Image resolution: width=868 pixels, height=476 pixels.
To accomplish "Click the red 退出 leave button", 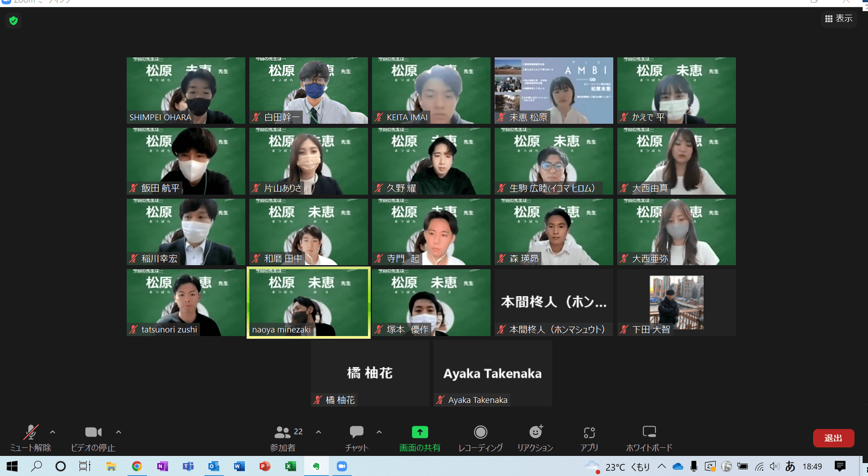I will 833,438.
